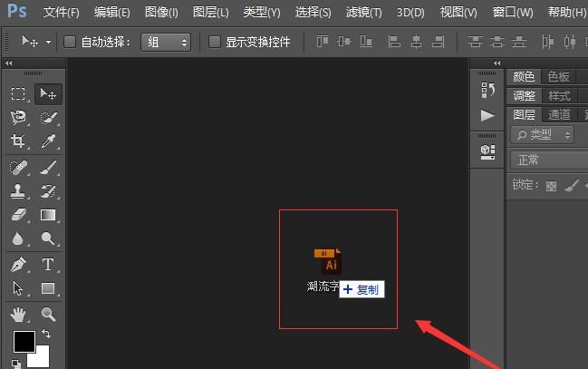The width and height of the screenshot is (588, 369).
Task: Enable the 显示变换控件 checkbox
Action: click(214, 42)
